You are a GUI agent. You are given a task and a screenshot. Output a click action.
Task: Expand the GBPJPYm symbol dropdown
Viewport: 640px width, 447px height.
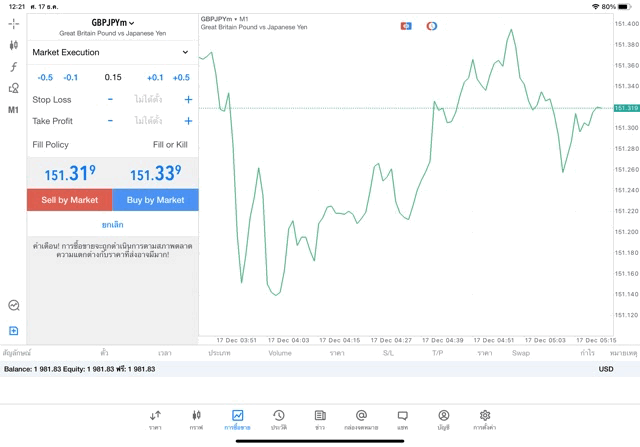[x=113, y=23]
